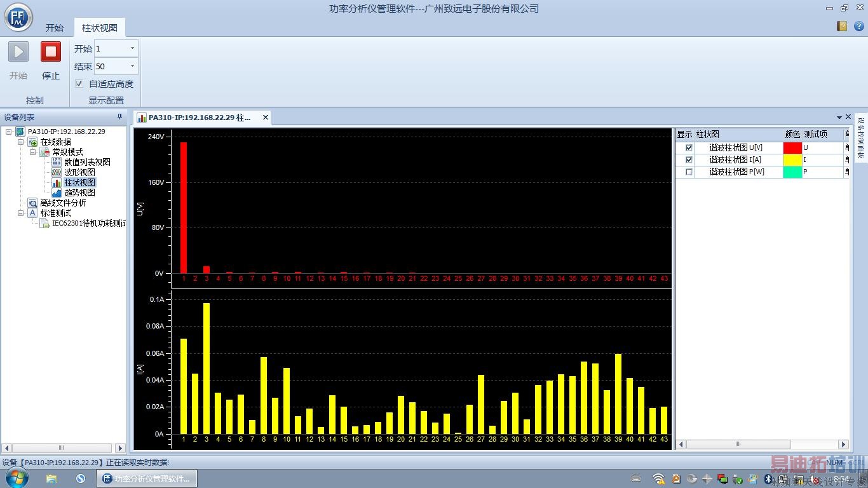Screen dimensions: 868x488
Task: Uncheck display for 谐波柱状图 U[V]
Action: pos(689,147)
